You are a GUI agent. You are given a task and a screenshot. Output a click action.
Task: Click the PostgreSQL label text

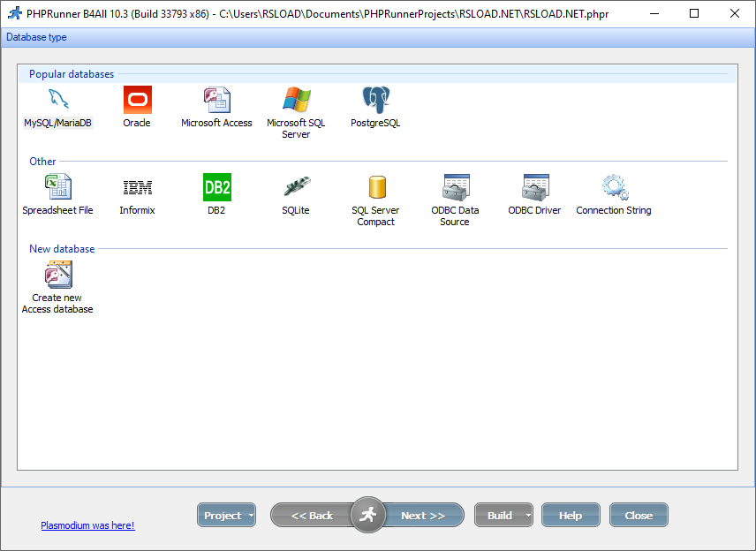click(x=375, y=123)
